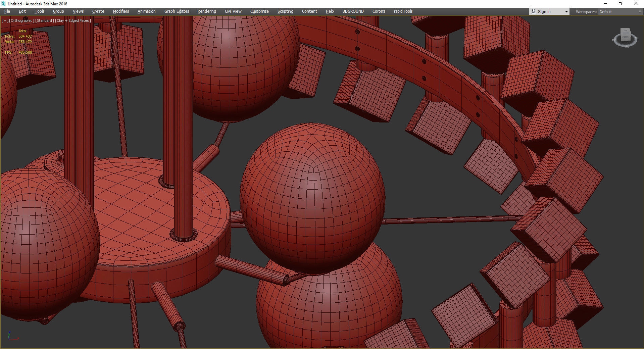Open the Animation menu
This screenshot has height=349, width=644.
pyautogui.click(x=147, y=11)
